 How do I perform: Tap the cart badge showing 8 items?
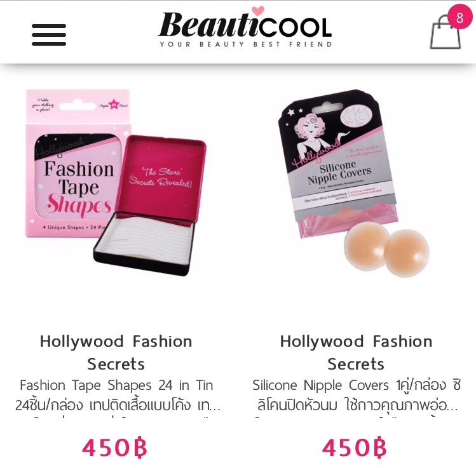pyautogui.click(x=460, y=17)
